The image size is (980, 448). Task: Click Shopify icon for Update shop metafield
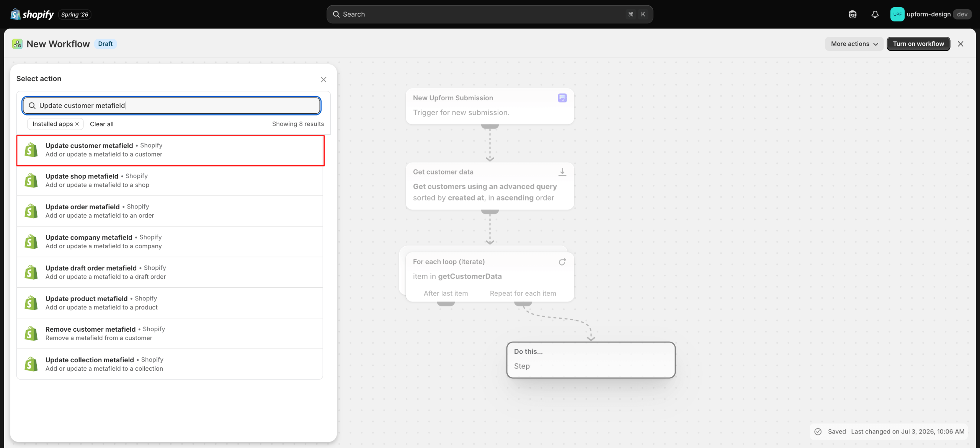[31, 181]
